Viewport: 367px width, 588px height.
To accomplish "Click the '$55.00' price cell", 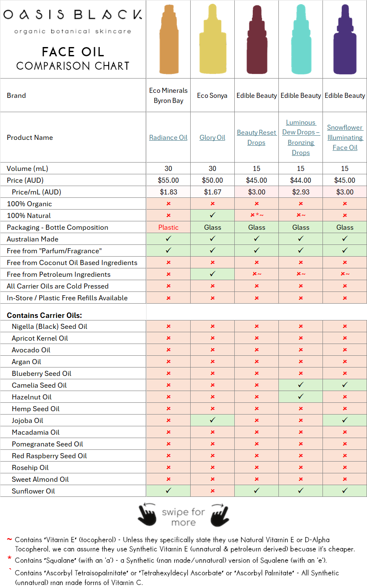I will (168, 180).
